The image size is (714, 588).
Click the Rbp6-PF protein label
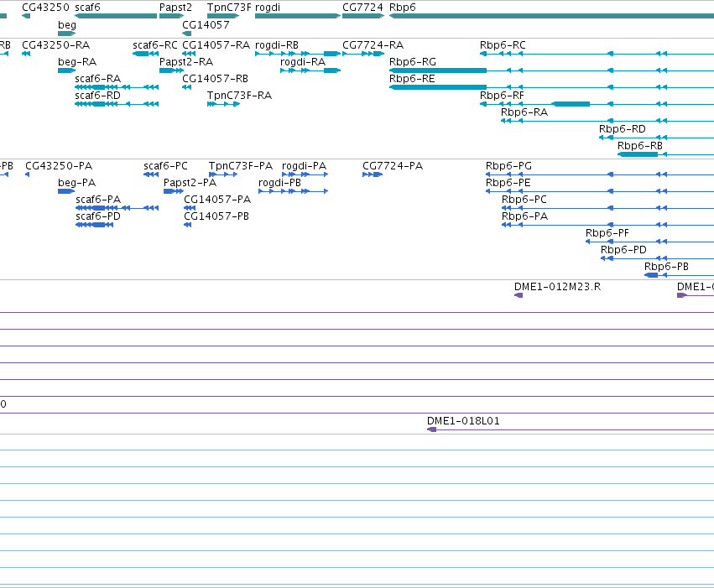click(x=607, y=233)
